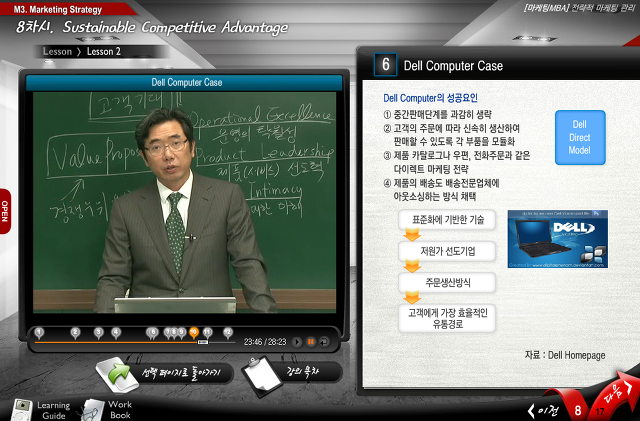This screenshot has height=421, width=640.
Task: Click the 23:46 / 28:23 time display
Action: [x=265, y=342]
